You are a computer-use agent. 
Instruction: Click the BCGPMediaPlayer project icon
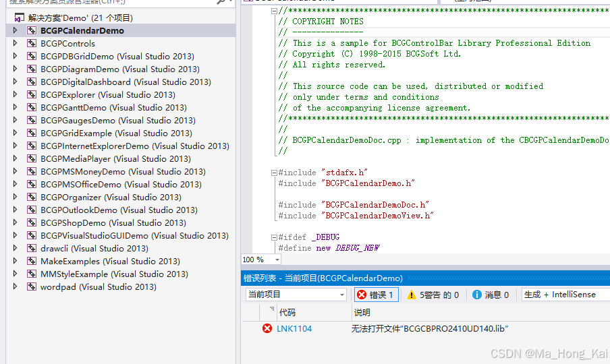[32, 158]
